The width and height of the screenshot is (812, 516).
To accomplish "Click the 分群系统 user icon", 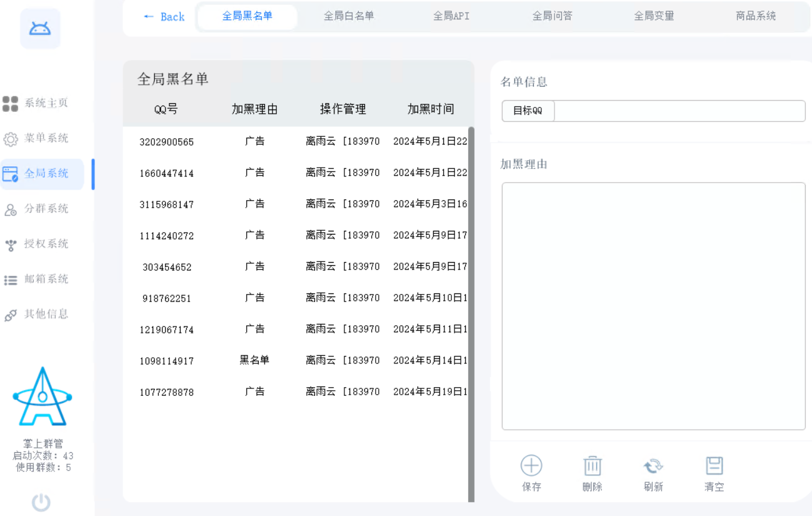I will pos(11,210).
